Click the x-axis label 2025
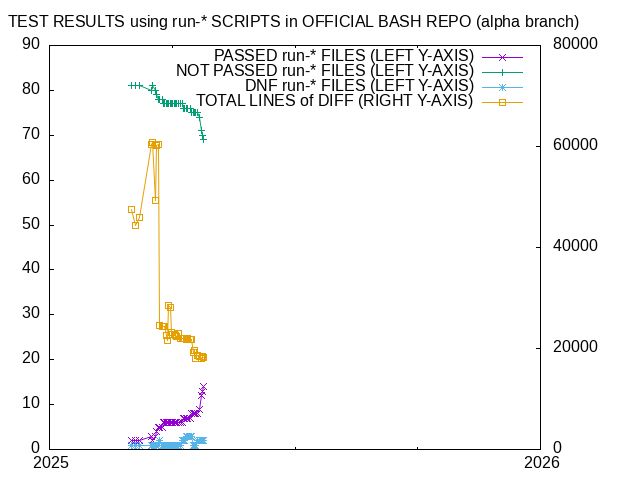The image size is (640, 480). [51, 463]
